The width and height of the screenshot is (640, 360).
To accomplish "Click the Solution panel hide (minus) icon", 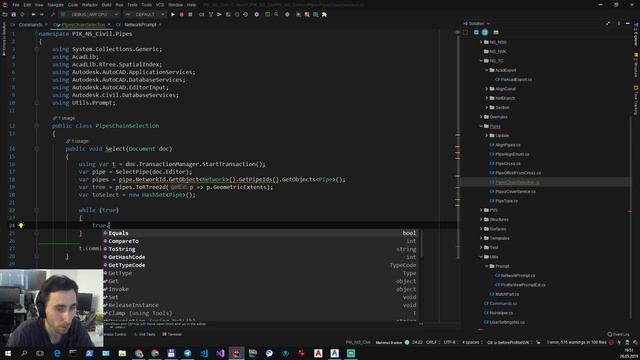I will (x=628, y=24).
